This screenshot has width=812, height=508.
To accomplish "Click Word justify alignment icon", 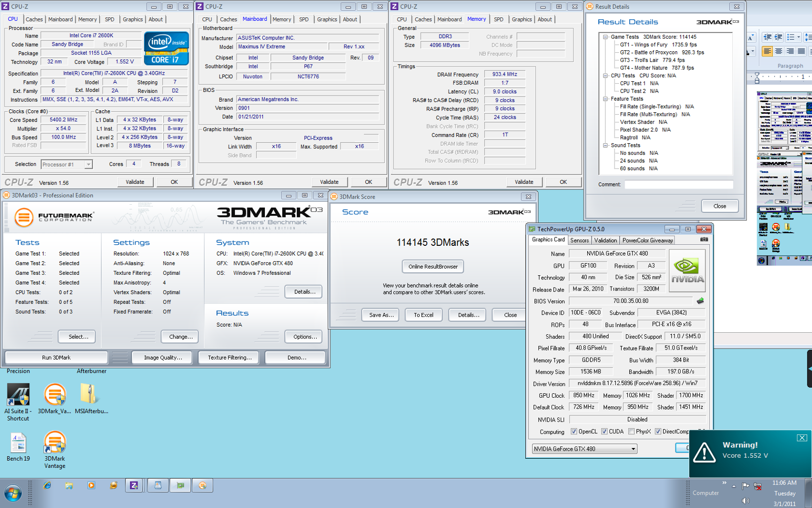I will 801,51.
